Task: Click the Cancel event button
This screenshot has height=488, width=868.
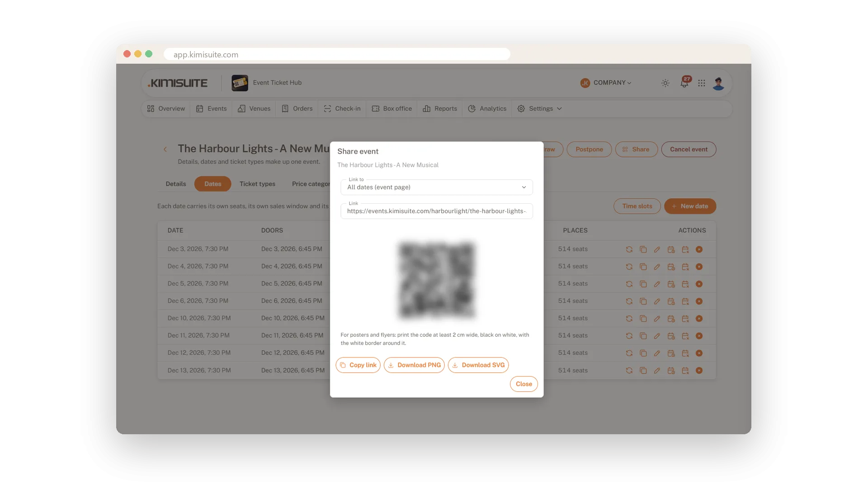Action: coord(689,150)
